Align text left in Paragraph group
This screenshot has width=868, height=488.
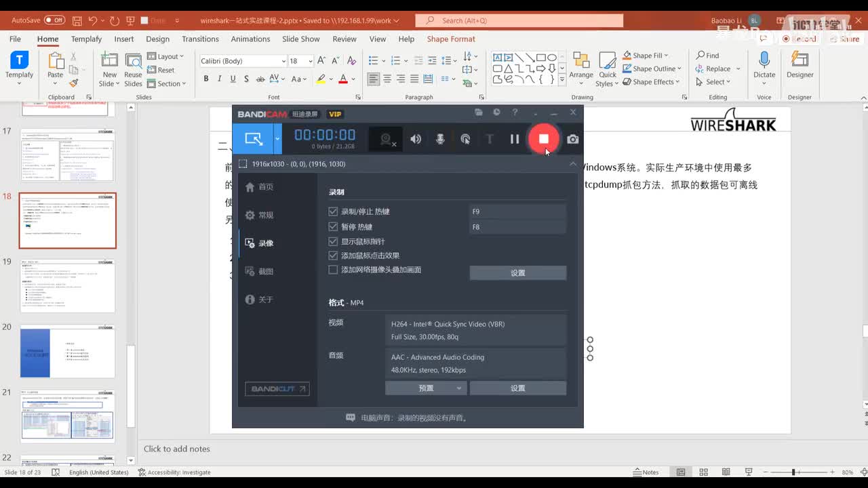pos(374,79)
